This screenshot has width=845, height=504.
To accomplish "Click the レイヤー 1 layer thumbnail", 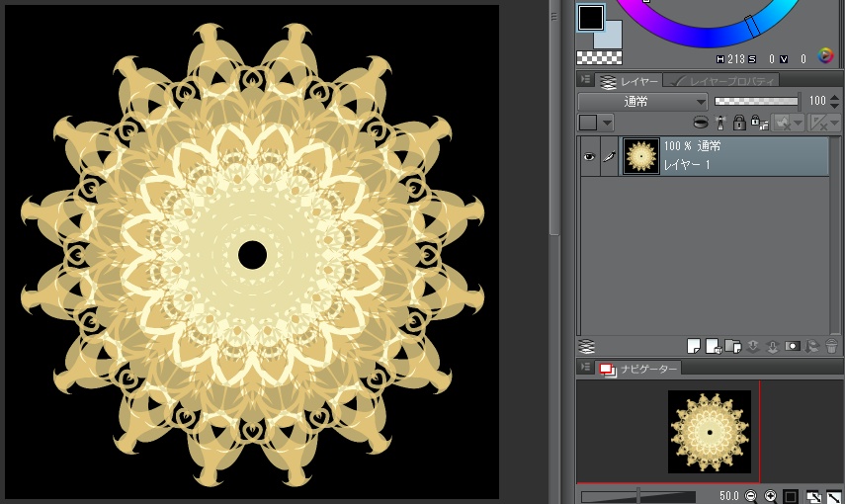I will 641,156.
